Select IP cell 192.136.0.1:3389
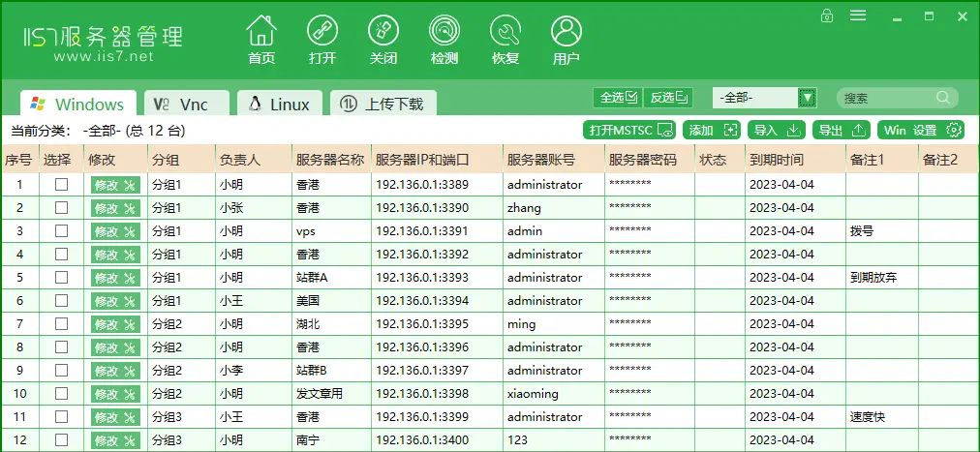The width and height of the screenshot is (980, 452). pos(437,185)
